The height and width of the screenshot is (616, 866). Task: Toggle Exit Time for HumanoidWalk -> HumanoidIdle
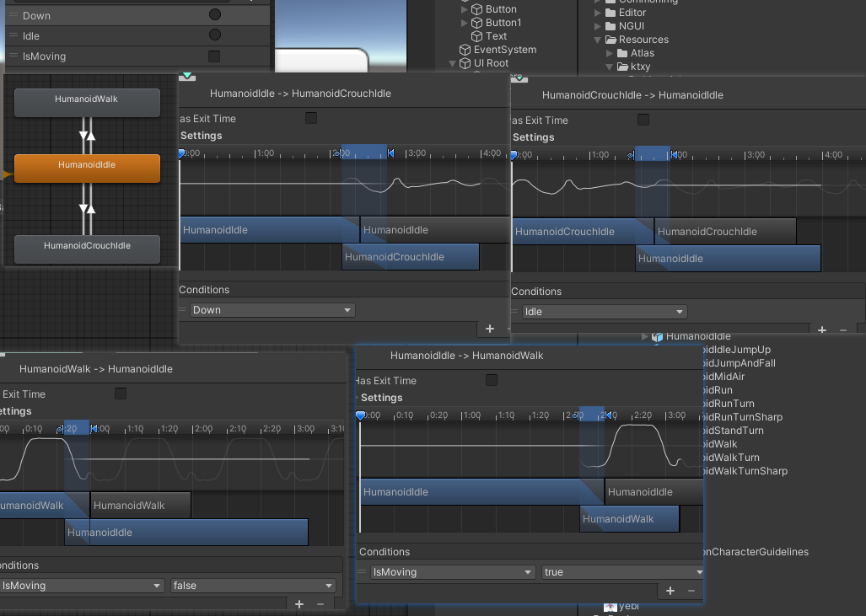(x=120, y=393)
